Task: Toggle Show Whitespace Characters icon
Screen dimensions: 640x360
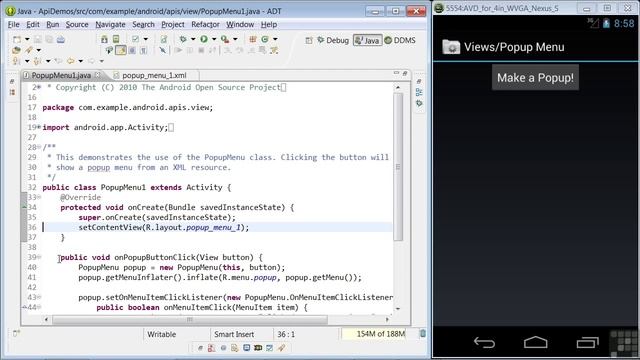Action: [144, 50]
